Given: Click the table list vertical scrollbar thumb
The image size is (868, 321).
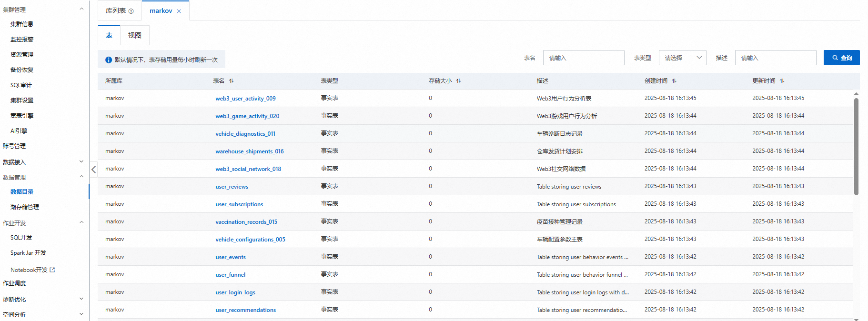Looking at the screenshot, I should 856,146.
